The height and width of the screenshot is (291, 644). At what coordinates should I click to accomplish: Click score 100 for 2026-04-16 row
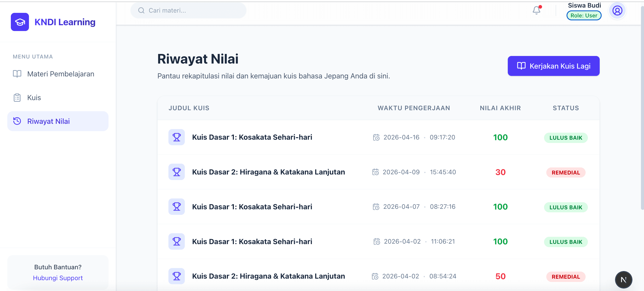(x=500, y=137)
